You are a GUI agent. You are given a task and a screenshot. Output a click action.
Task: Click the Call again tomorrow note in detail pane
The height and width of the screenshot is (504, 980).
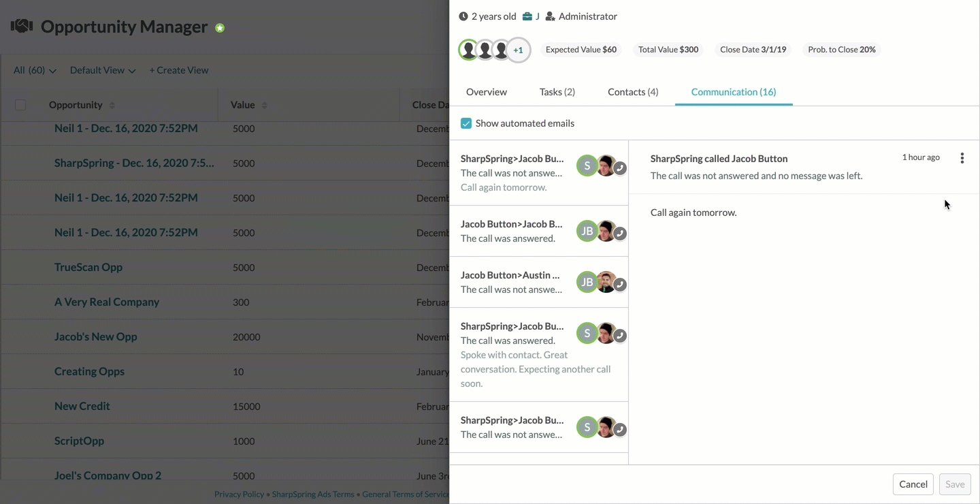coord(693,212)
